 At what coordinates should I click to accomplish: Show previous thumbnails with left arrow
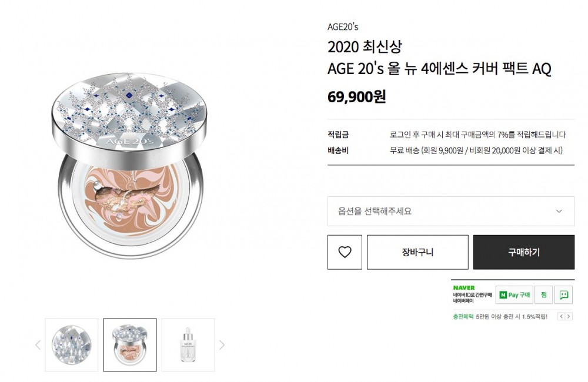(38, 345)
